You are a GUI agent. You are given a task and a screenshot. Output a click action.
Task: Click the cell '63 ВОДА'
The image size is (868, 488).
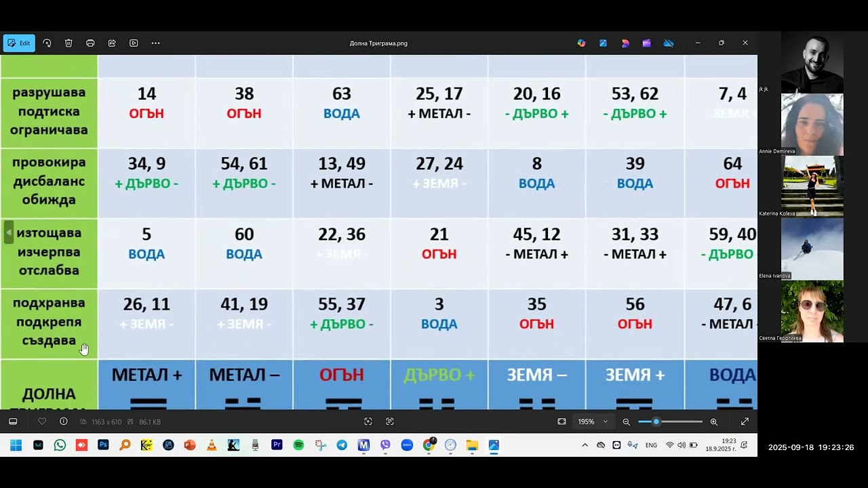coord(342,113)
